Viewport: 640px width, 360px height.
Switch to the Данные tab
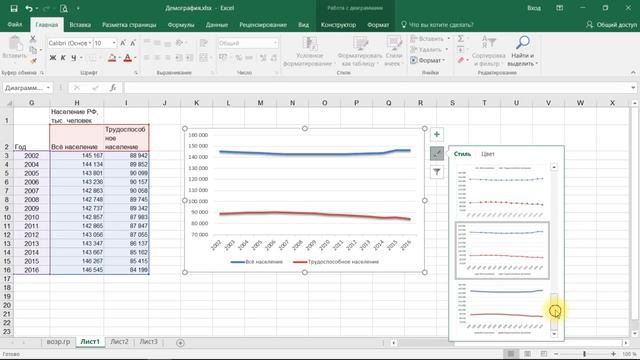217,24
